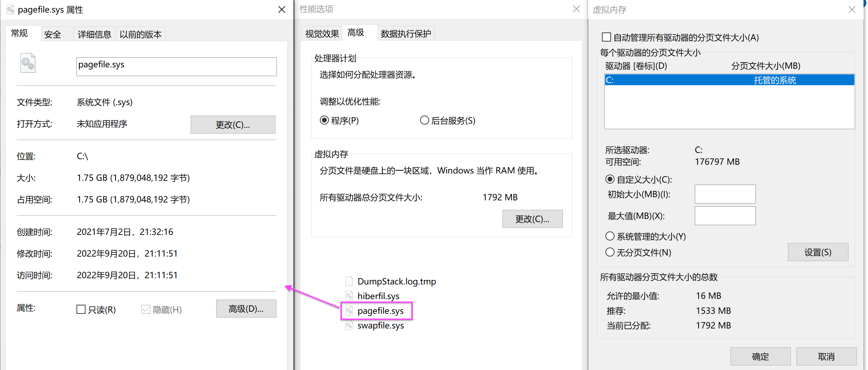This screenshot has width=868, height=370.
Task: Confirm with the 确定 button
Action: (760, 356)
